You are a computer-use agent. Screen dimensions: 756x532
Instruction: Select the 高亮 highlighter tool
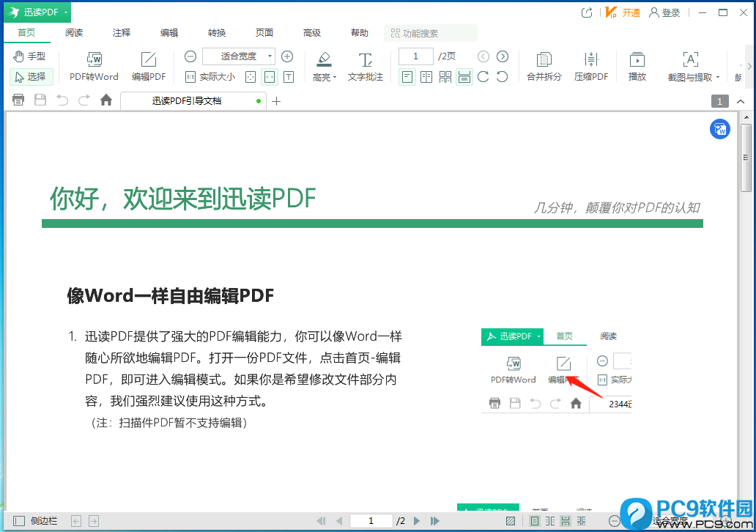[x=322, y=67]
